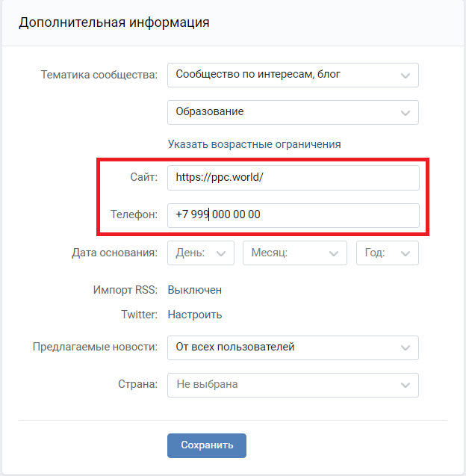This screenshot has width=466, height=476.
Task: Click into the Телефон number field
Action: [293, 215]
